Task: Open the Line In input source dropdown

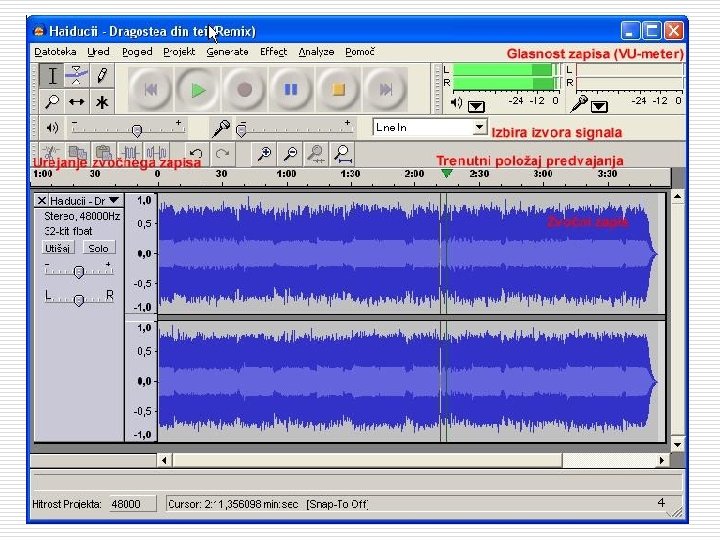Action: [x=479, y=127]
